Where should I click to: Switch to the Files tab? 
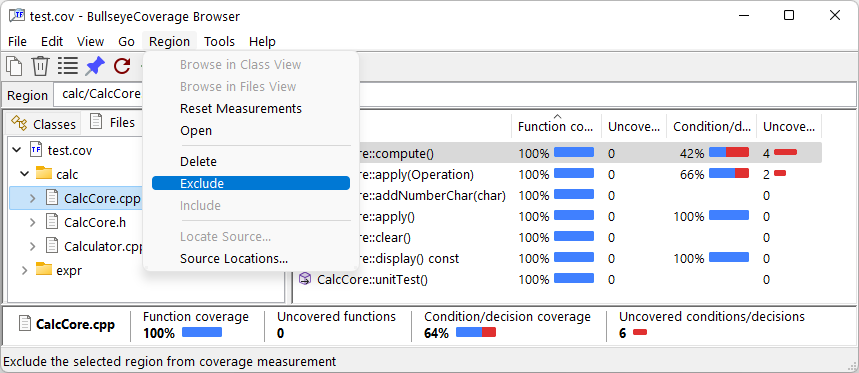pyautogui.click(x=113, y=122)
